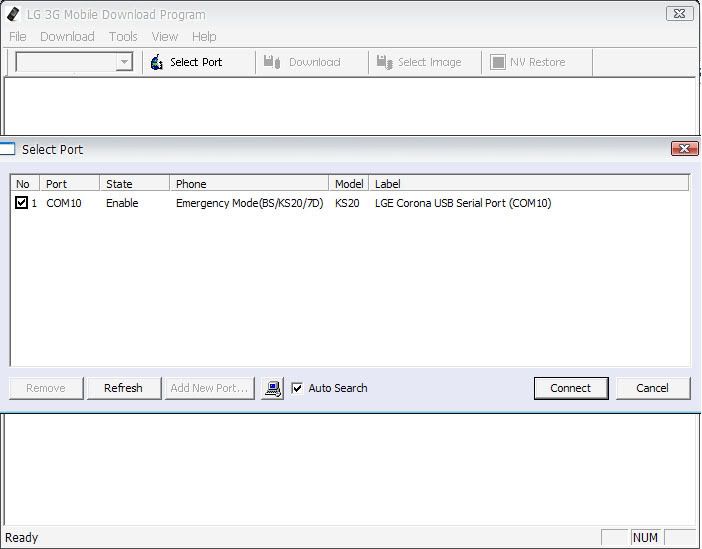Click the NUM indicator in status bar
The width and height of the screenshot is (702, 549).
coord(645,537)
